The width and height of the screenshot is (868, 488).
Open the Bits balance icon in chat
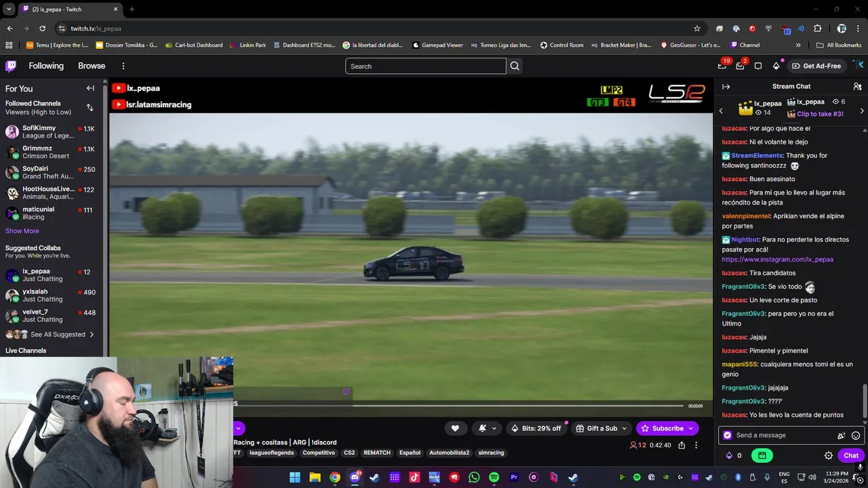[x=730, y=455]
